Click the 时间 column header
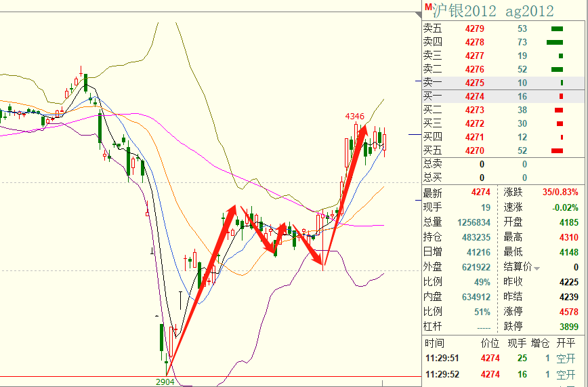 click(x=435, y=343)
